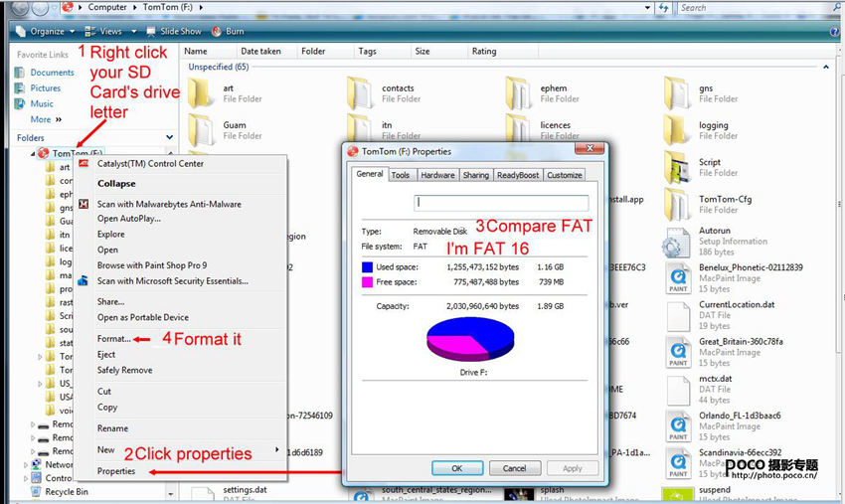845x504 pixels.
Task: Open the New submenu arrow
Action: (x=277, y=449)
